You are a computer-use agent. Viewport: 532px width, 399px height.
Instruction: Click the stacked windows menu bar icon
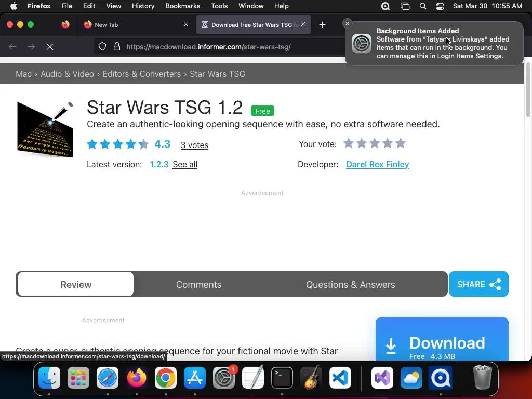click(405, 6)
